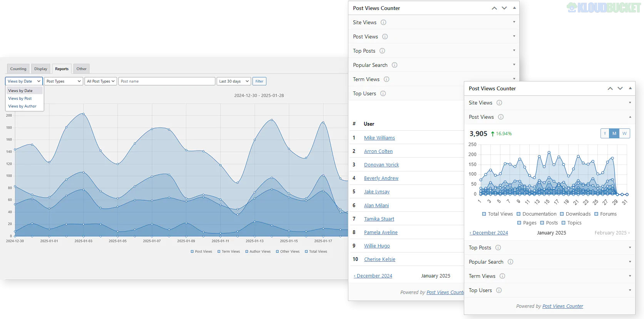Open the All Post Types dropdown
Screen dimensions: 644x319
(101, 81)
